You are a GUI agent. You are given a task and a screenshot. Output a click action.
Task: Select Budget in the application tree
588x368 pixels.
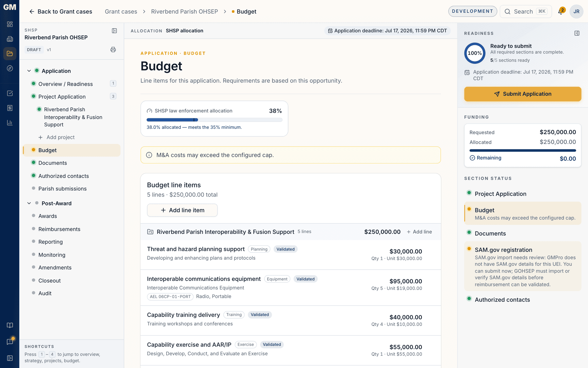tap(72, 150)
